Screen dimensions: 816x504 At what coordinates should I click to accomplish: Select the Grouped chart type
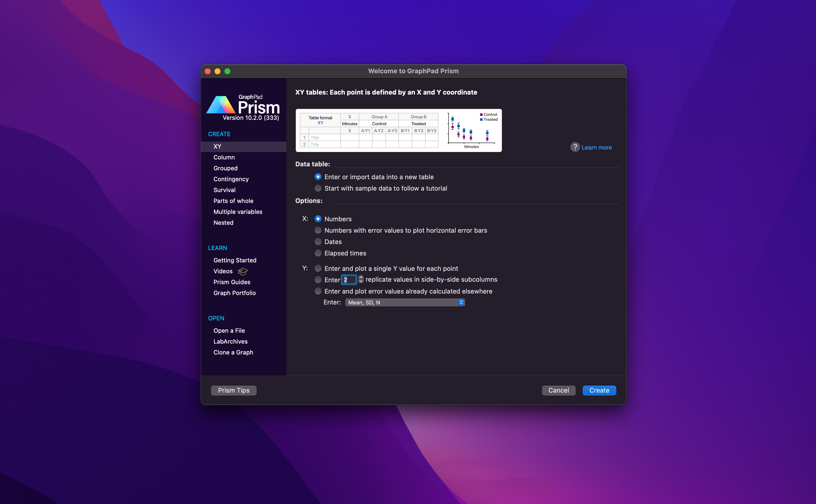point(226,168)
